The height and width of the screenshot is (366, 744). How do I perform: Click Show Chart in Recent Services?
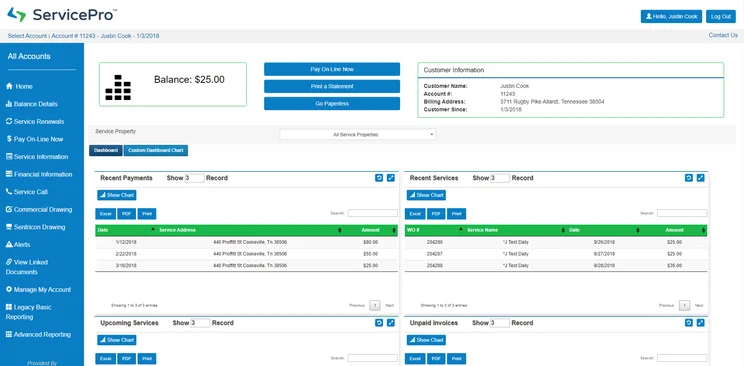click(426, 195)
